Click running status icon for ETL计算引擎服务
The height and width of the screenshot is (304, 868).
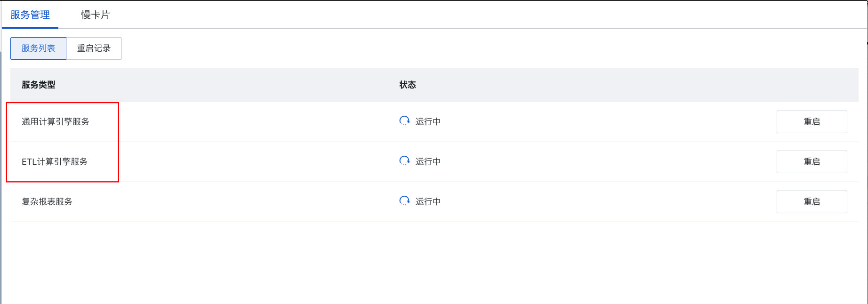point(404,161)
